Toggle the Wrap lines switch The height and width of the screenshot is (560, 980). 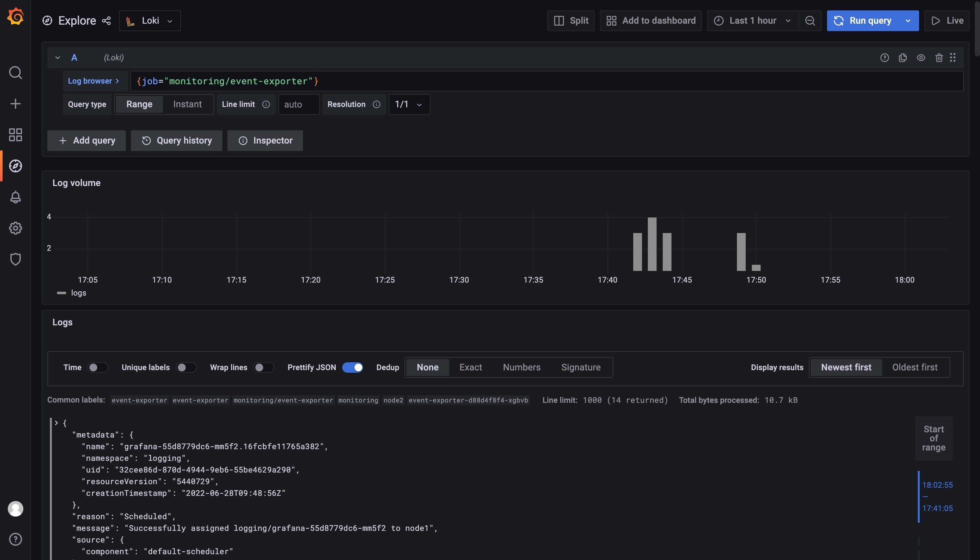pyautogui.click(x=262, y=367)
